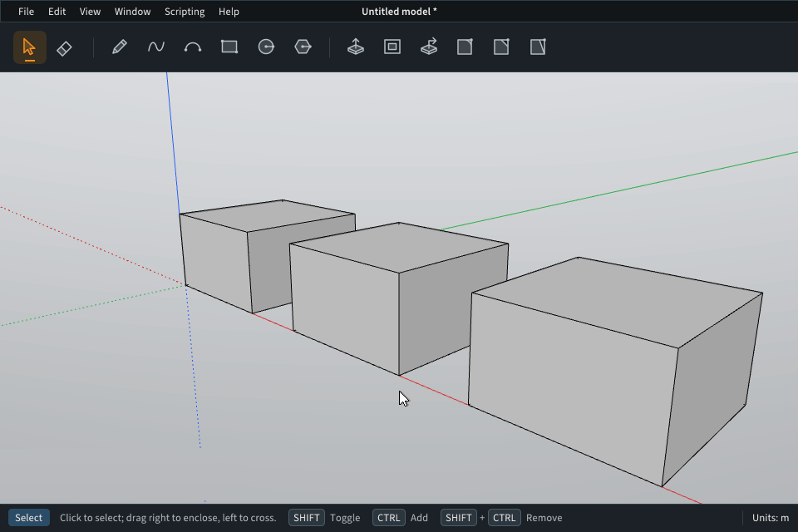Open the Edit menu
This screenshot has height=532, width=798.
(x=57, y=11)
